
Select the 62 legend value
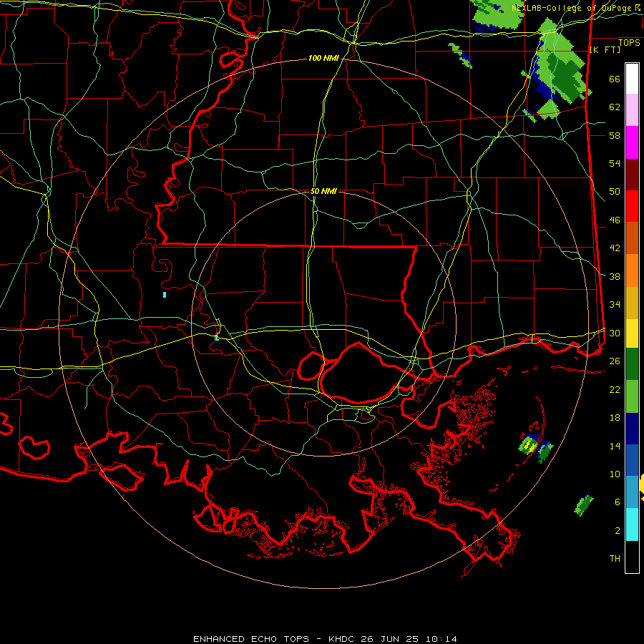point(615,107)
